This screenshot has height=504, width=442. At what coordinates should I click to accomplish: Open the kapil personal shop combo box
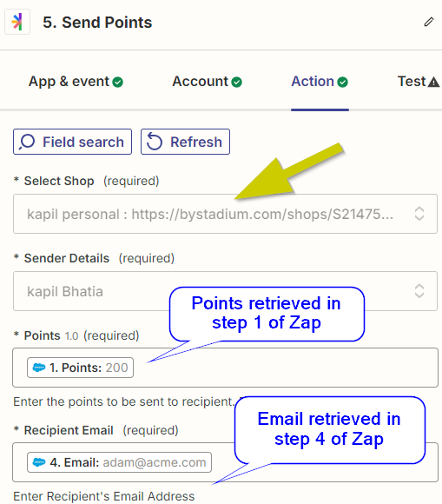225,214
